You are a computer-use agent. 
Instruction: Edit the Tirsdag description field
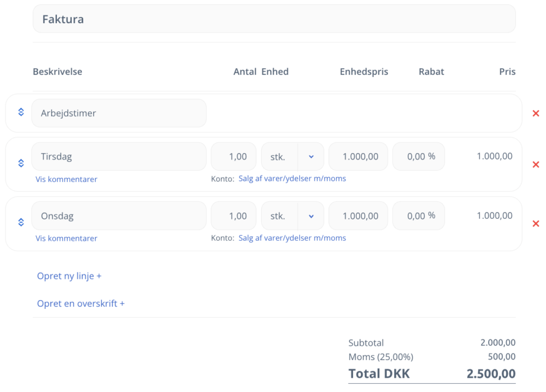[x=119, y=157]
